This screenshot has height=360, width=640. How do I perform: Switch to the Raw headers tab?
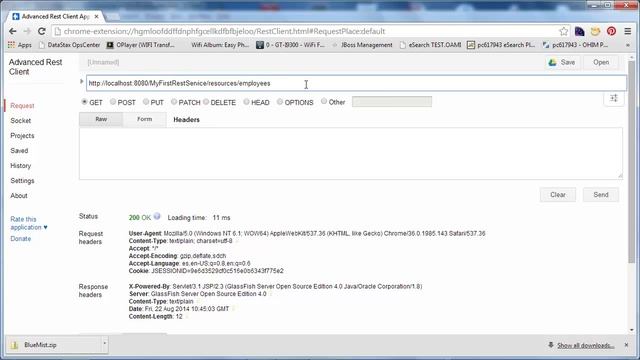tap(101, 119)
